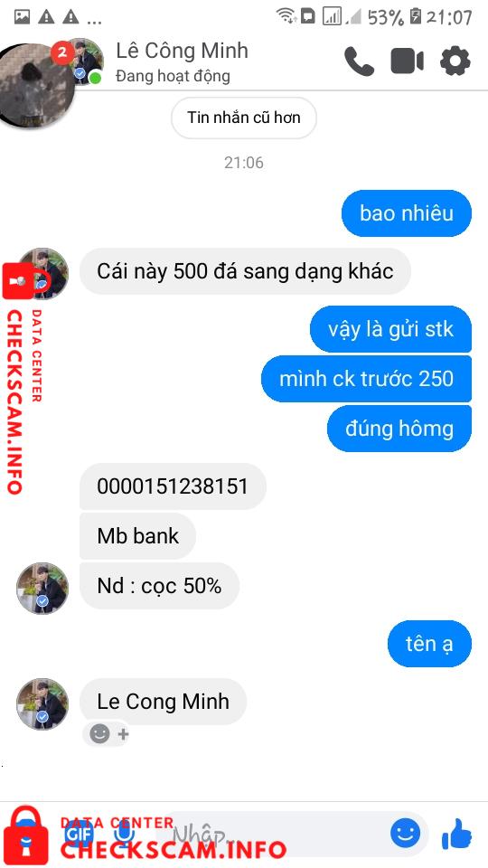Tap the microphone voice message icon
488x868 pixels.
[x=125, y=833]
